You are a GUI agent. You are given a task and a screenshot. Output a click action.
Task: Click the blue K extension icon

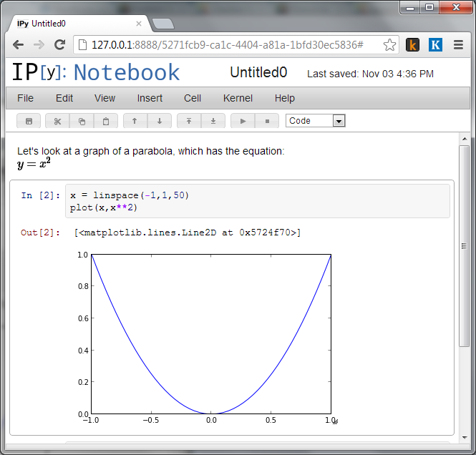click(x=435, y=45)
